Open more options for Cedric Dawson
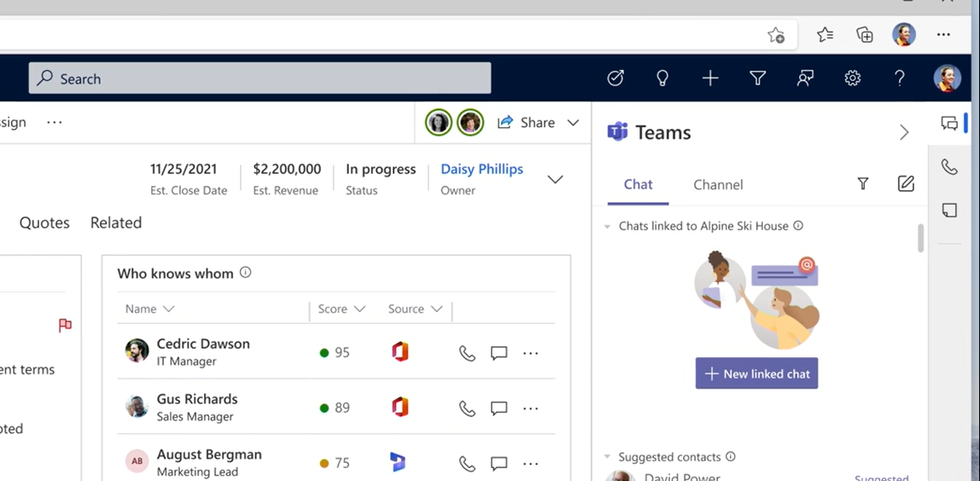The height and width of the screenshot is (481, 980). coord(531,354)
